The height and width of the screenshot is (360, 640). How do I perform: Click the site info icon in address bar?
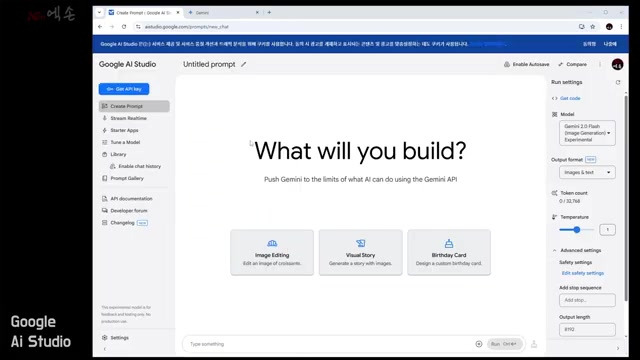pyautogui.click(x=138, y=27)
